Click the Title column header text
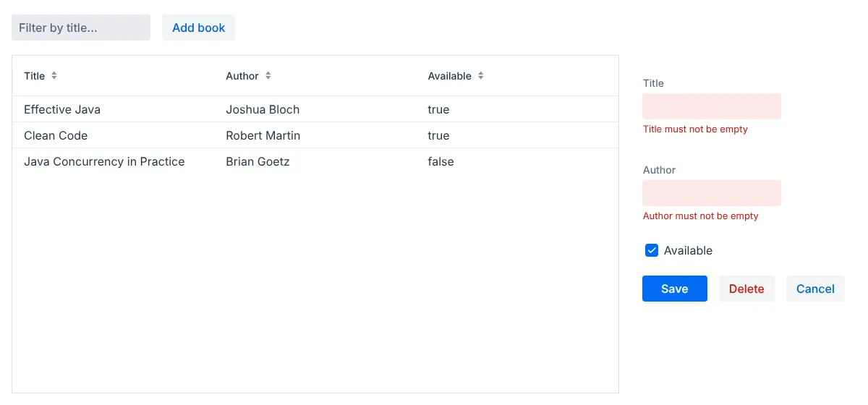Image resolution: width=868 pixels, height=405 pixels. 34,76
